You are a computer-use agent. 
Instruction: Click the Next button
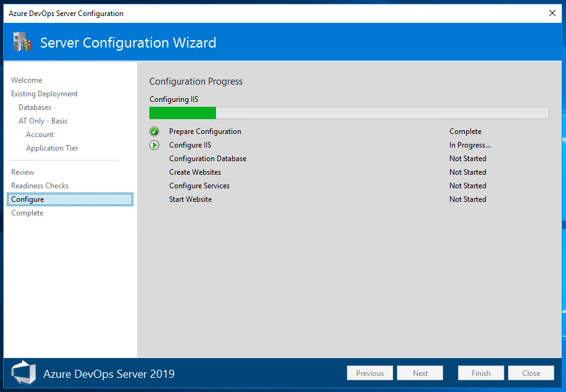pos(420,373)
